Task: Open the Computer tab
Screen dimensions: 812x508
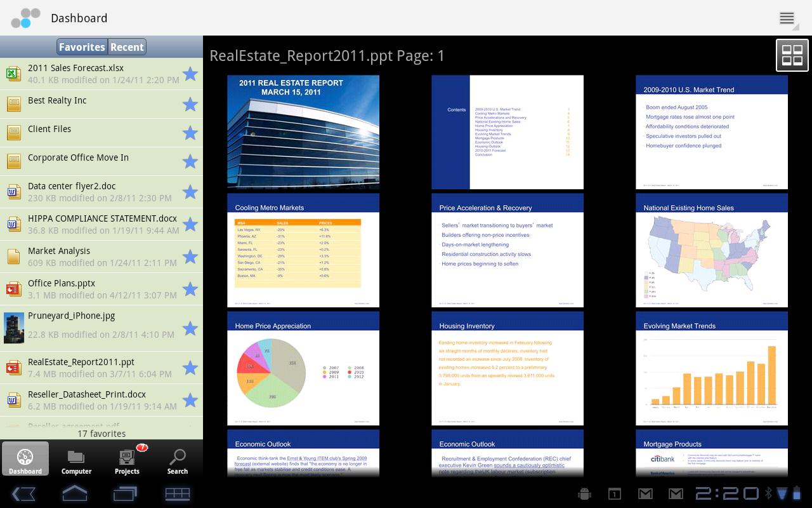Action: point(76,458)
